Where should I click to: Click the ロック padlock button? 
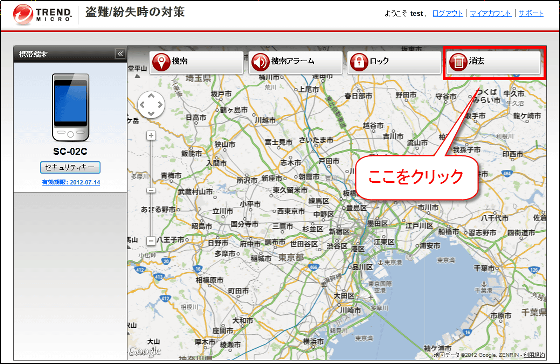coord(394,62)
